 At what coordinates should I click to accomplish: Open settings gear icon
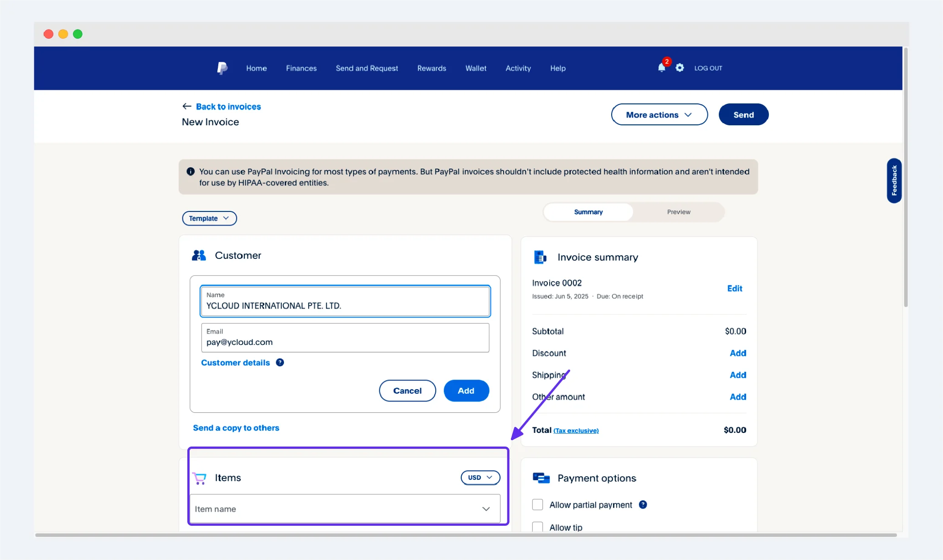click(x=680, y=68)
